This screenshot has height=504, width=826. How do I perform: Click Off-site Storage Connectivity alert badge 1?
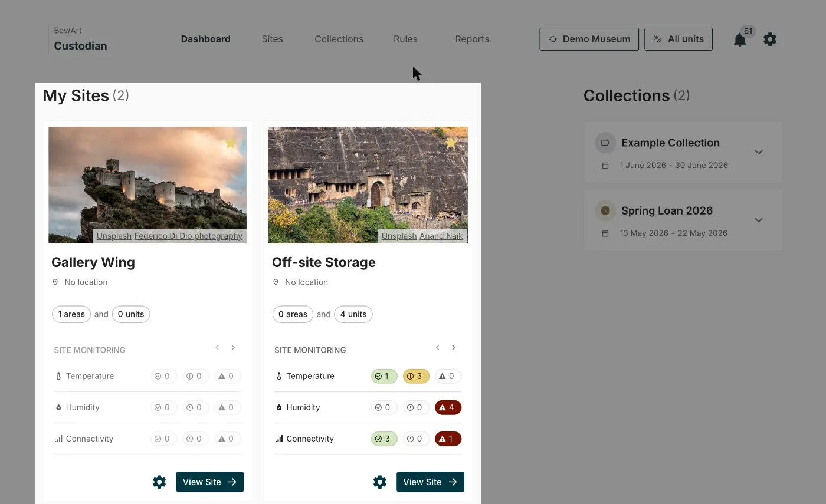(448, 439)
